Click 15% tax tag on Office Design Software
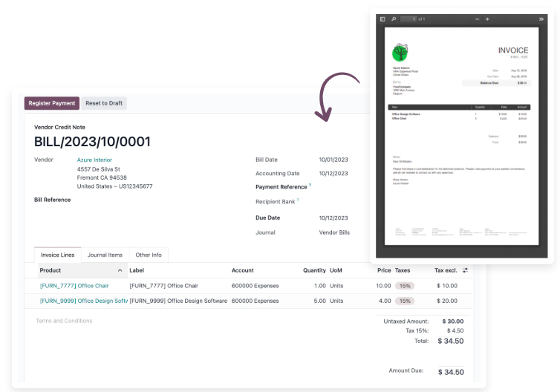This screenshot has height=392, width=560. pos(405,301)
